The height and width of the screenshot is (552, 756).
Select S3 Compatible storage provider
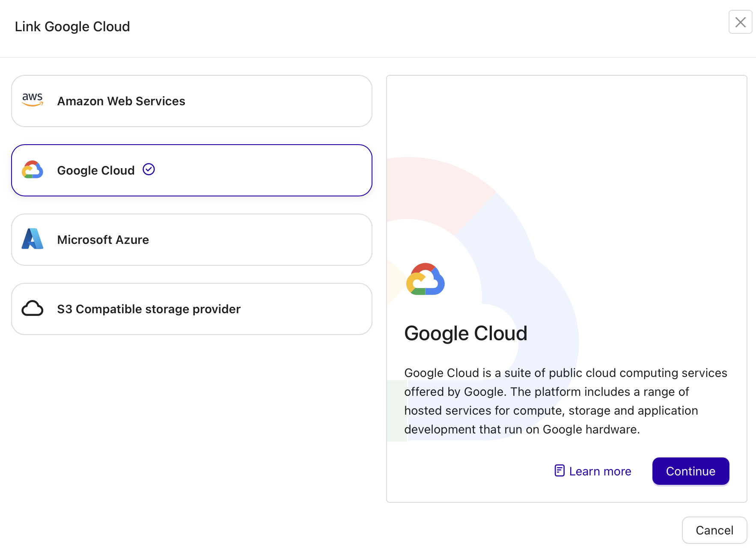tap(191, 309)
